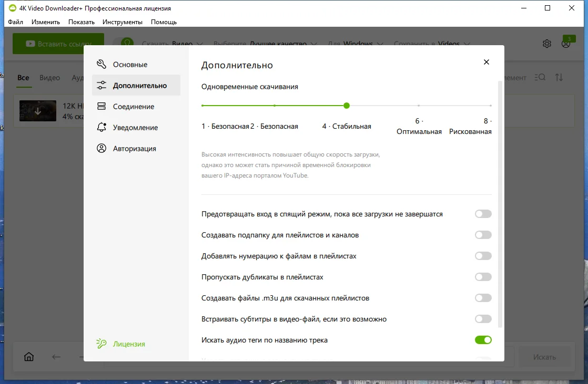Go to the home icon in browser bar
The height and width of the screenshot is (384, 588).
tap(29, 357)
